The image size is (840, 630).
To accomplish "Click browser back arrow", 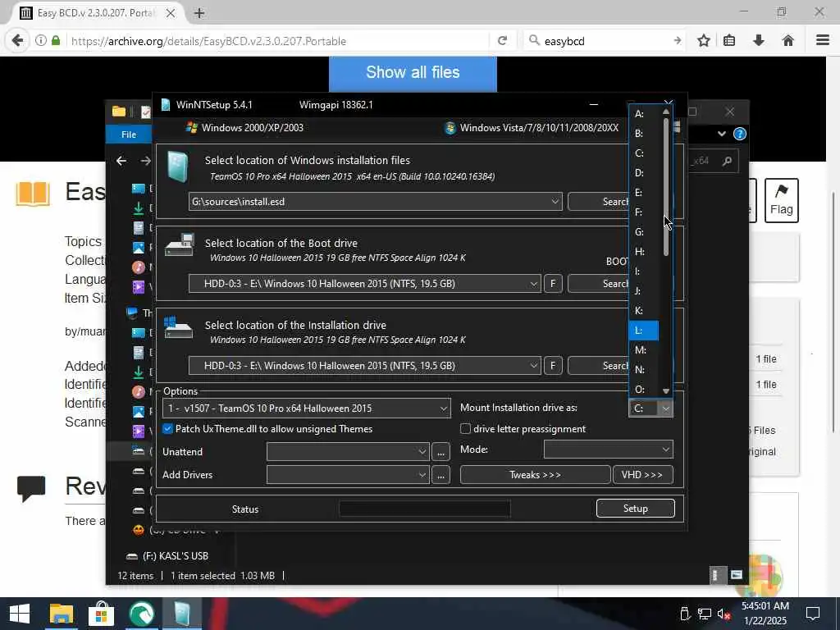I will click(17, 41).
